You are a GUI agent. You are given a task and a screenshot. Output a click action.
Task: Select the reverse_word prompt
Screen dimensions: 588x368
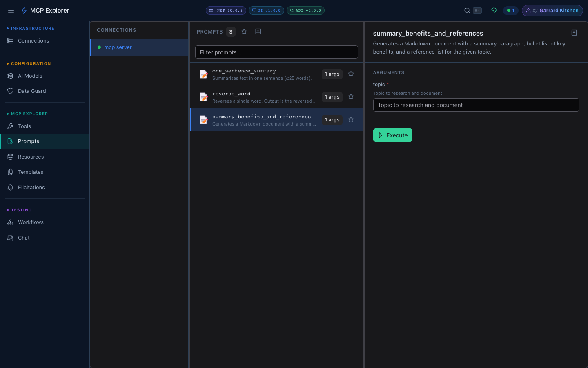click(261, 97)
